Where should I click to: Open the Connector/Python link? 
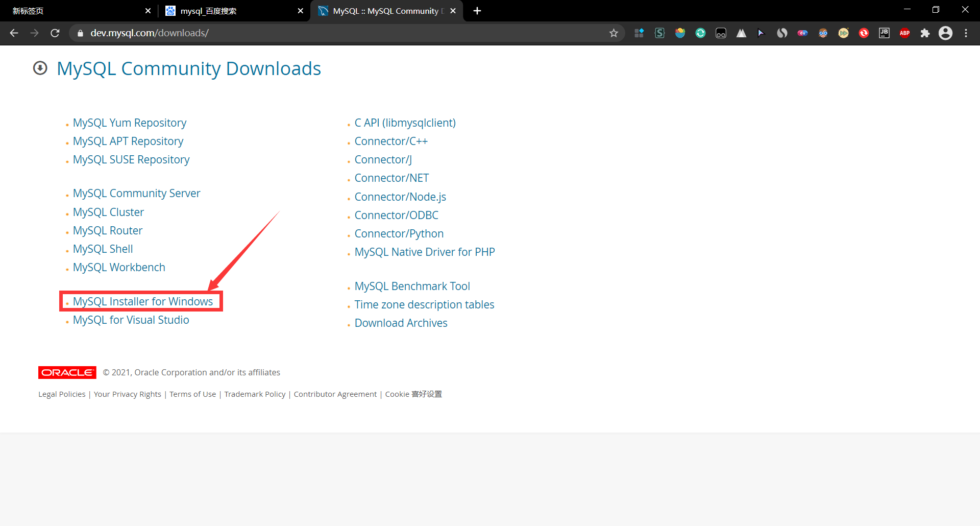[x=399, y=233]
